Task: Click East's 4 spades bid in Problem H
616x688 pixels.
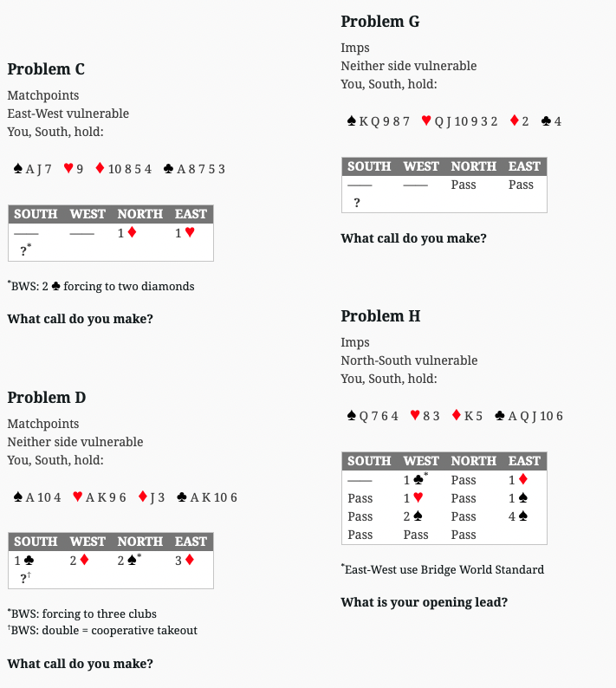Action: [518, 516]
